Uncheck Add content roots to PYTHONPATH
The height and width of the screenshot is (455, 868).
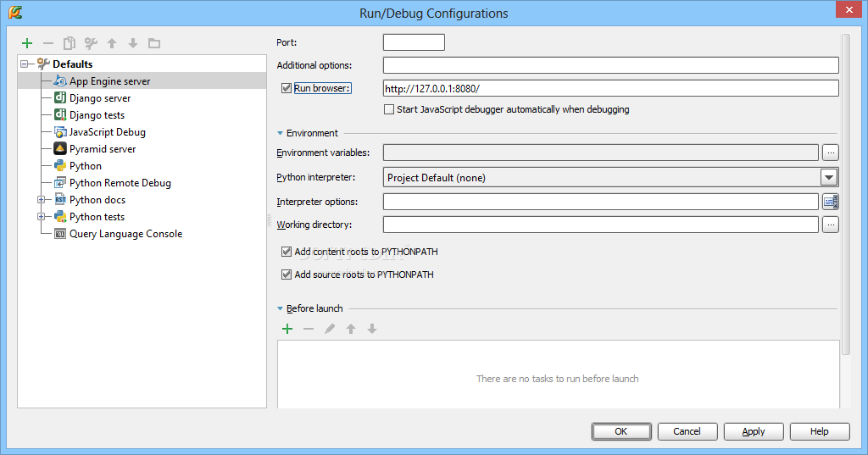tap(287, 252)
